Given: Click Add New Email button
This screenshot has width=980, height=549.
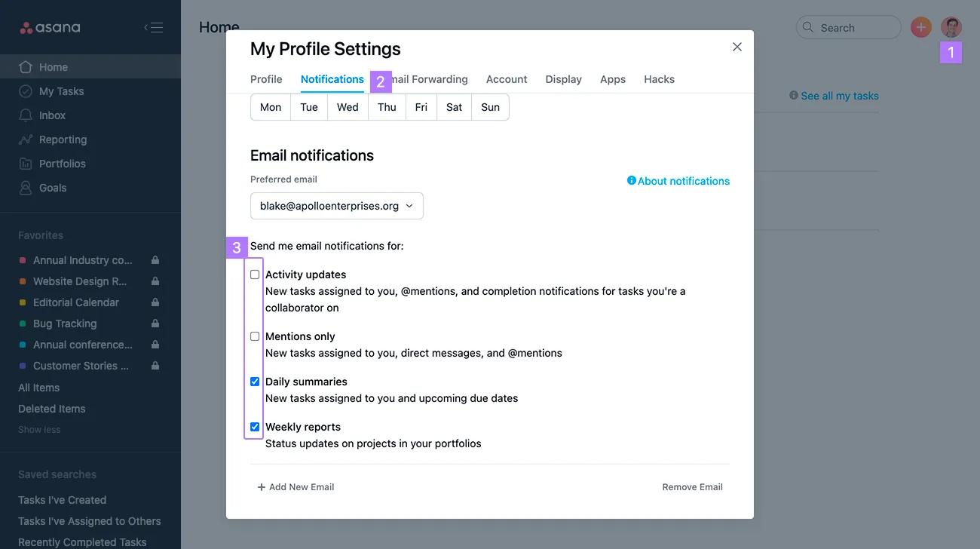Looking at the screenshot, I should click(x=296, y=487).
